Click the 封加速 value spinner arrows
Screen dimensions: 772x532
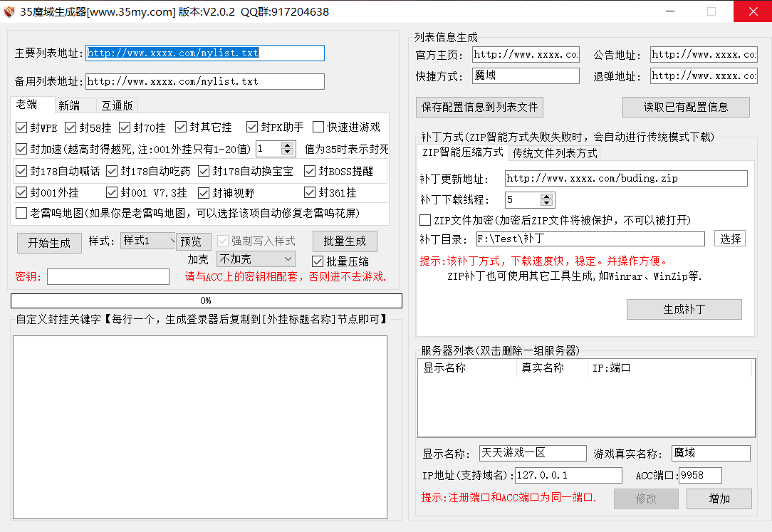[x=288, y=149]
